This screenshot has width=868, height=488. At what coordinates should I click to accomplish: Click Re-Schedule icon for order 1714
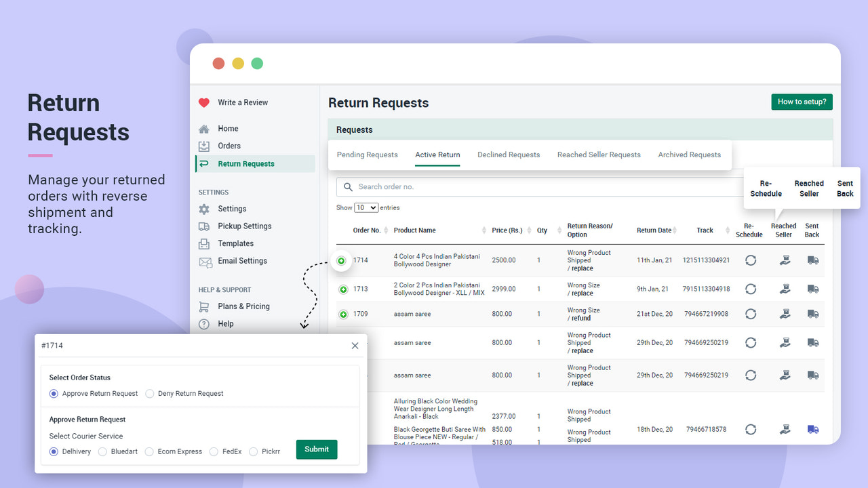(751, 260)
